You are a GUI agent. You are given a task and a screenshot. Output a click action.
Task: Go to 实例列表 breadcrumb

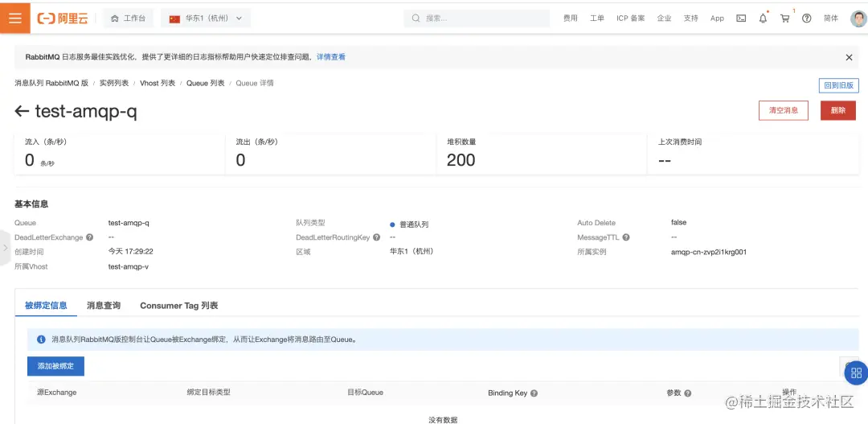pos(114,83)
